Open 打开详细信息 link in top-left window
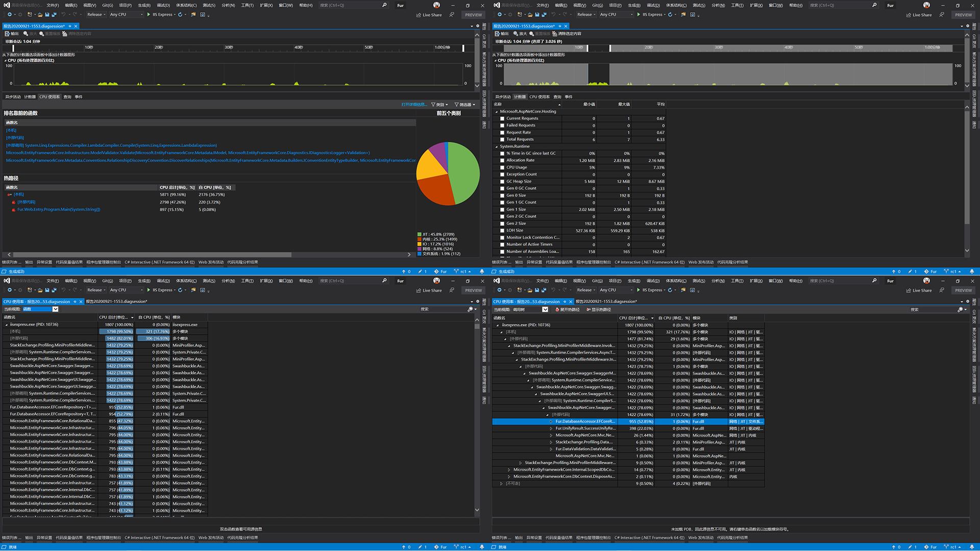This screenshot has height=551, width=980. pos(414,105)
